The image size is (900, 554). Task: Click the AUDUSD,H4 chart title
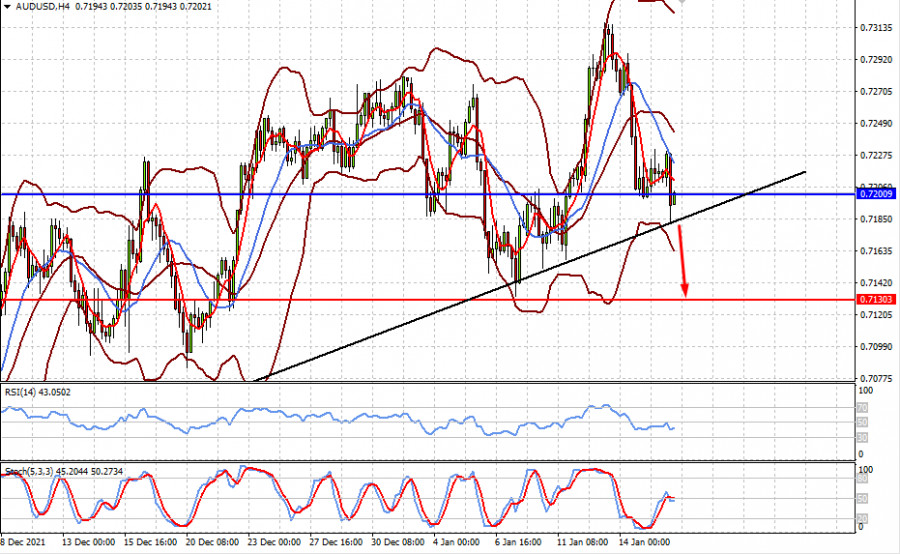tap(42, 7)
